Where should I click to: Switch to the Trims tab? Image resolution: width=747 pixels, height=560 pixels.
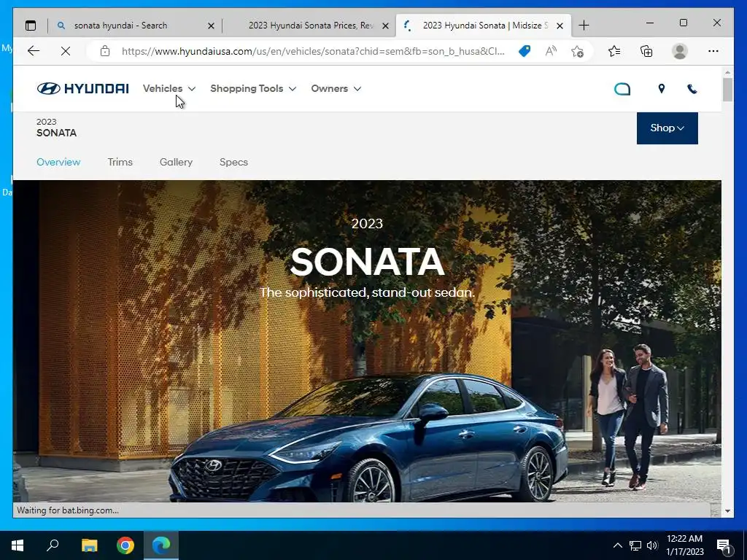tap(120, 162)
